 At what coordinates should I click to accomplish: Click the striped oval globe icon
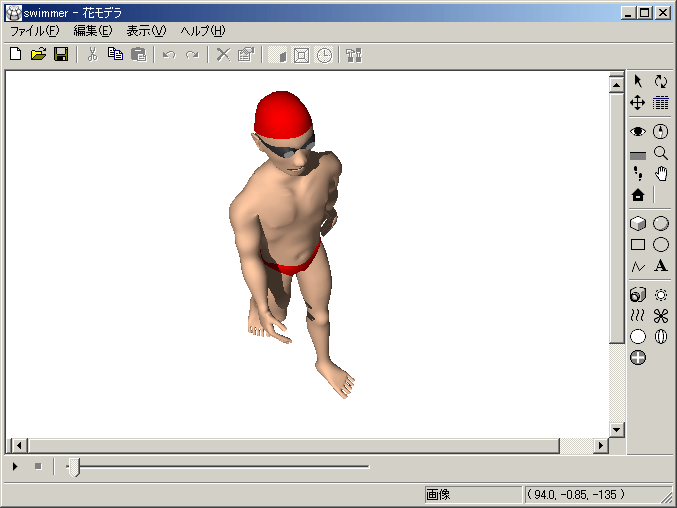click(x=661, y=337)
